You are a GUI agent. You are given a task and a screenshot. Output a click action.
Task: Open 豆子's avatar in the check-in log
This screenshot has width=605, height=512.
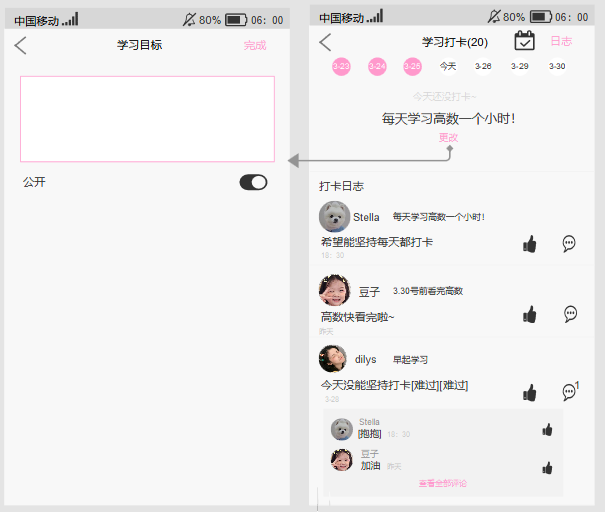tap(334, 290)
